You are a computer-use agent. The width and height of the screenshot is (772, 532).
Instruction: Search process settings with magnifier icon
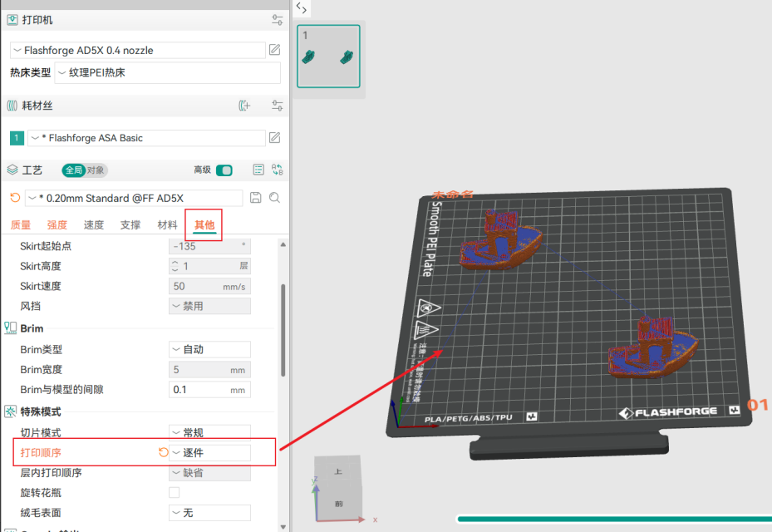point(274,198)
